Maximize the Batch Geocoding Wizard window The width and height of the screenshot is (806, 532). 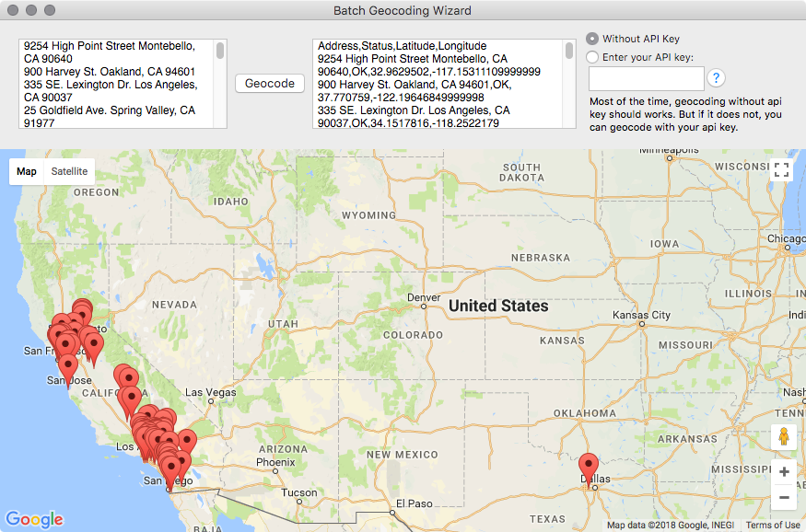(50, 10)
